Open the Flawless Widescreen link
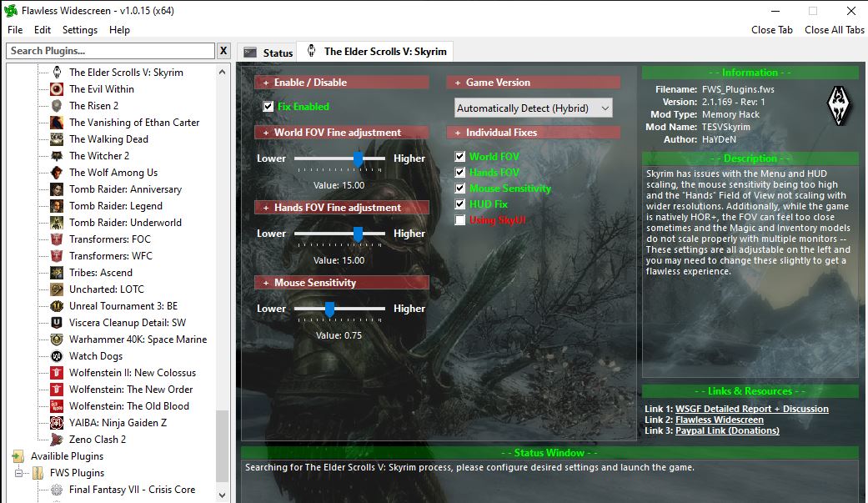This screenshot has width=868, height=503. (x=719, y=420)
